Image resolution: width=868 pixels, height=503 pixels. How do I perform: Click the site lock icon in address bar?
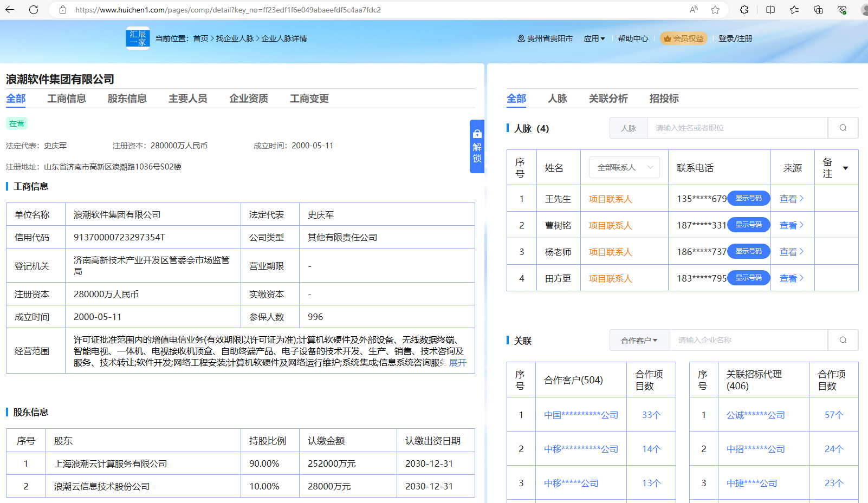(x=63, y=10)
